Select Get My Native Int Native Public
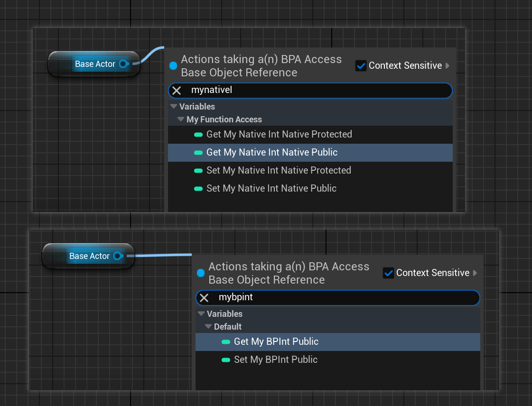 click(x=272, y=153)
